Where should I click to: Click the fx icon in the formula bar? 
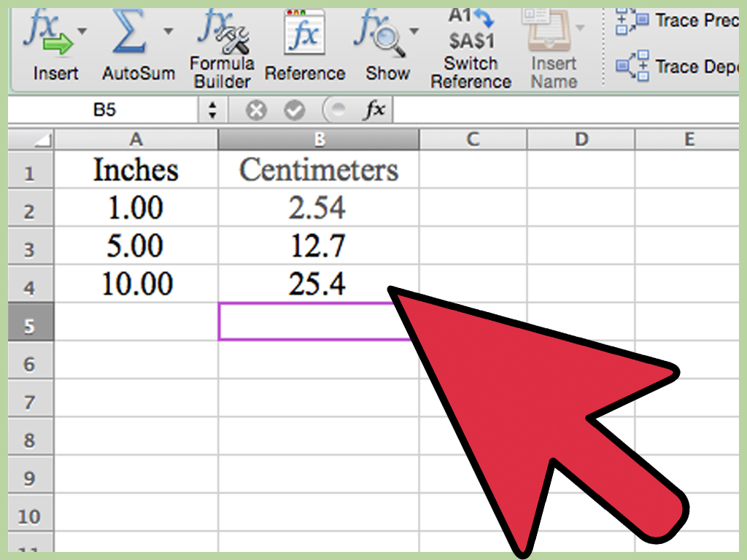[x=375, y=109]
